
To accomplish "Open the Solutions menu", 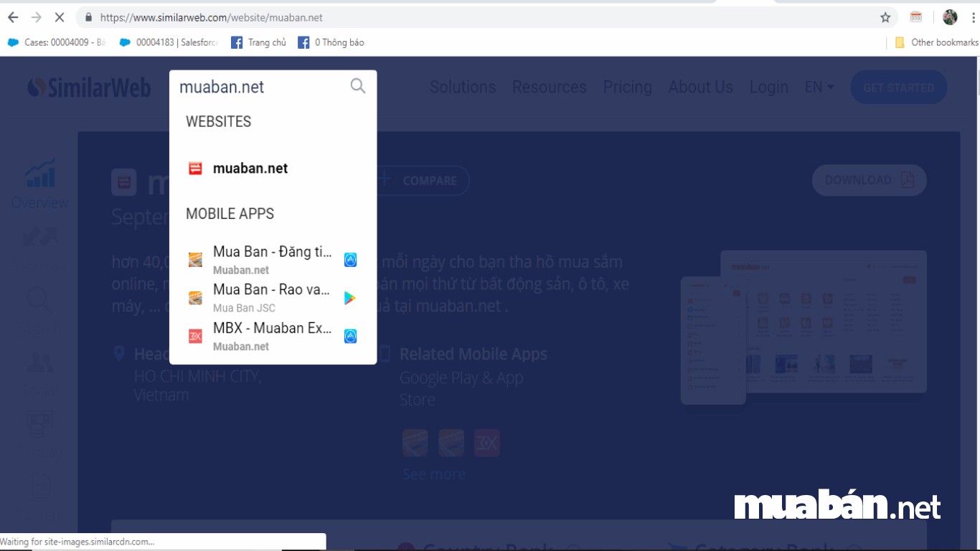I will tap(463, 87).
